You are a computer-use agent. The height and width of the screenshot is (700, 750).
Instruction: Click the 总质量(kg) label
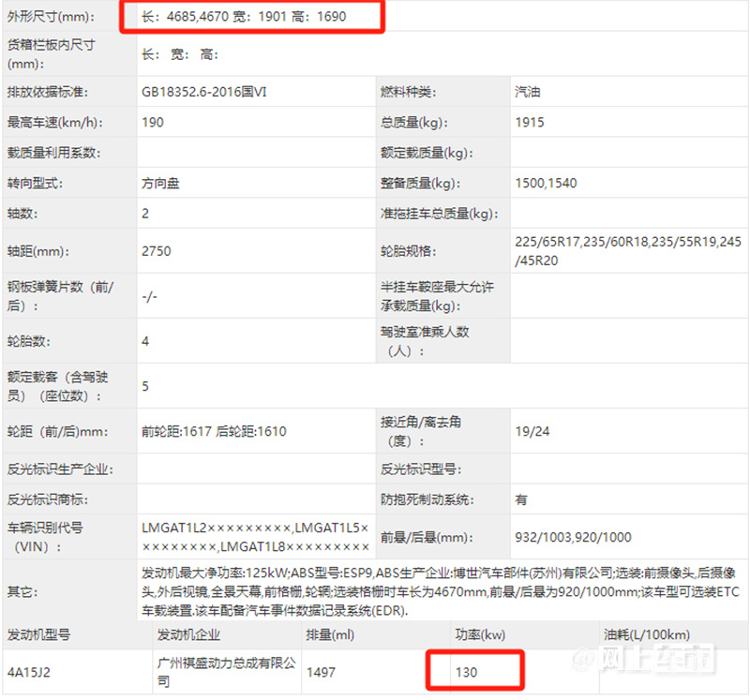coord(414,123)
